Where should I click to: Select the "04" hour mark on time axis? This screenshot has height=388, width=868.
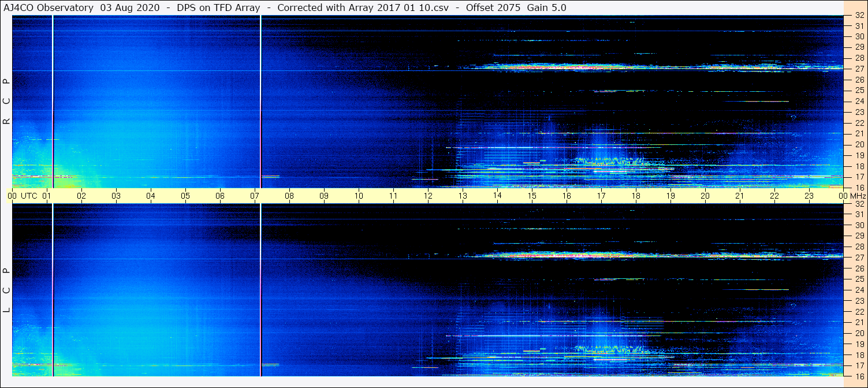[x=151, y=196]
